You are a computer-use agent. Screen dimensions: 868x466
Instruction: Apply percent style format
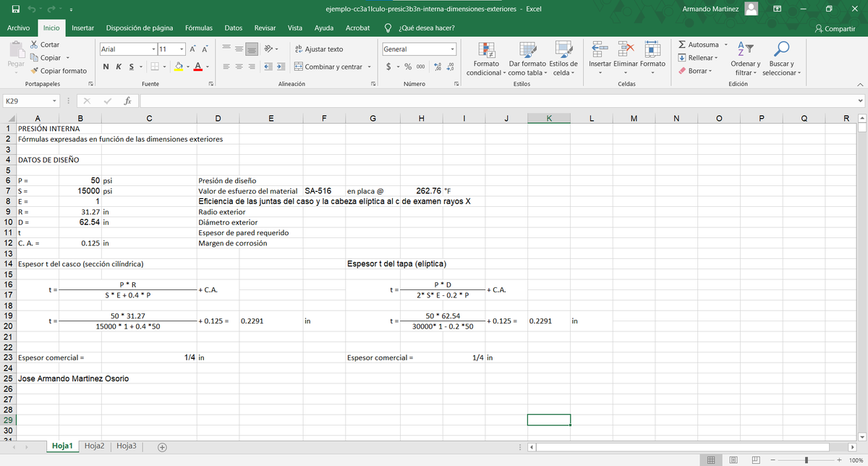pyautogui.click(x=408, y=67)
